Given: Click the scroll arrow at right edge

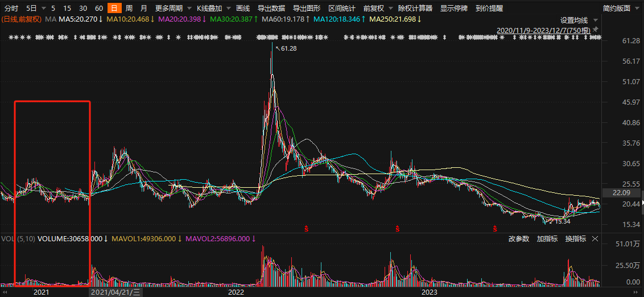Looking at the screenshot, I should click(x=642, y=203).
